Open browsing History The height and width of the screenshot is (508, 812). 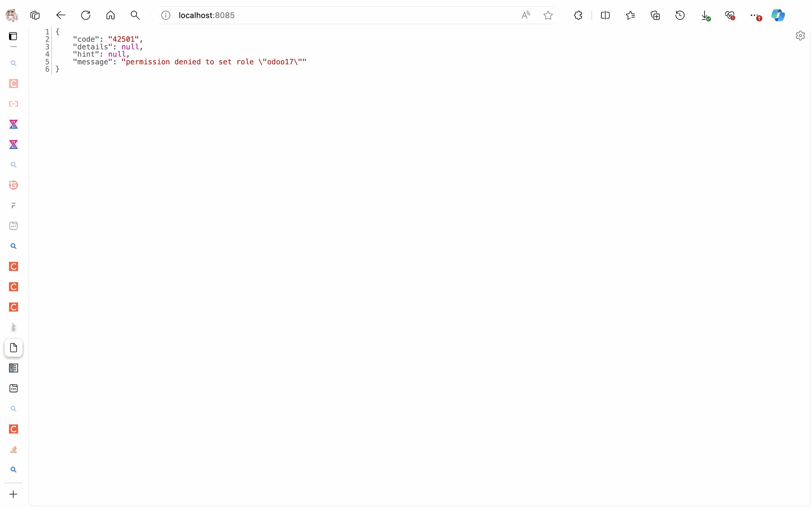click(x=680, y=15)
